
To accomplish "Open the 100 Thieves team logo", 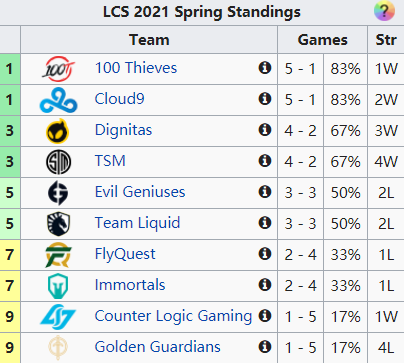I will point(58,69).
